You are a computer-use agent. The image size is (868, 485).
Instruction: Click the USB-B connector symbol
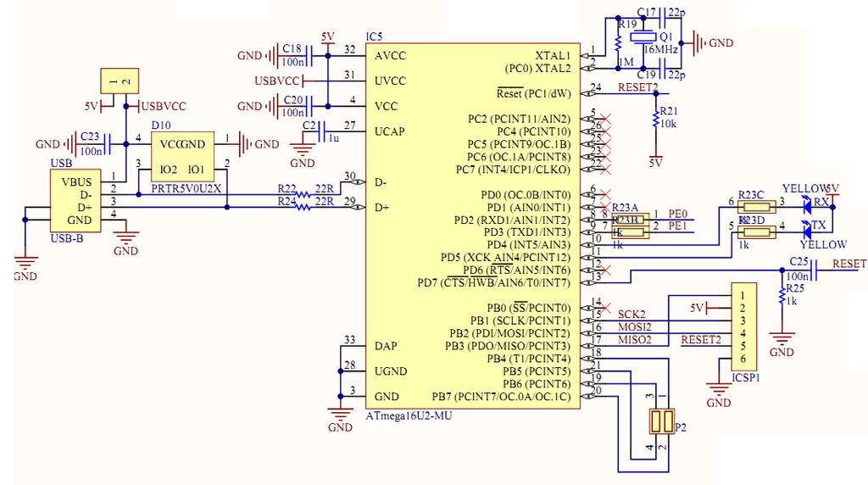(x=75, y=200)
